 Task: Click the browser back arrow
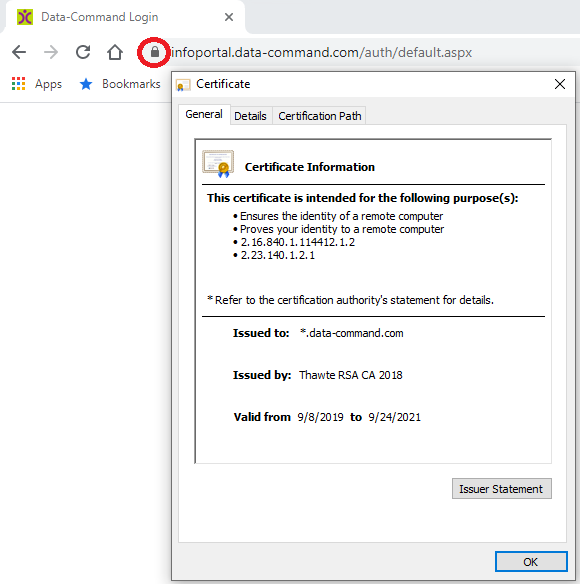pyautogui.click(x=19, y=52)
